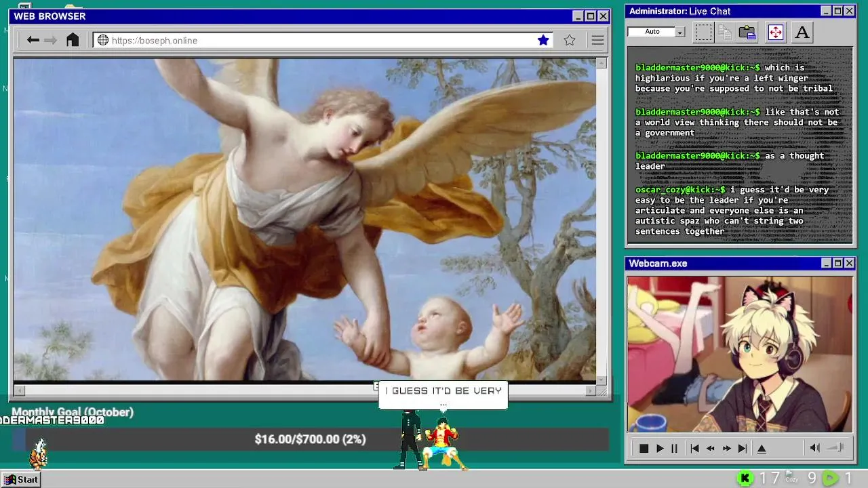Click the 'I GUESS IT'D BE VERY' speech bubble
The height and width of the screenshot is (488, 868).
pyautogui.click(x=443, y=395)
